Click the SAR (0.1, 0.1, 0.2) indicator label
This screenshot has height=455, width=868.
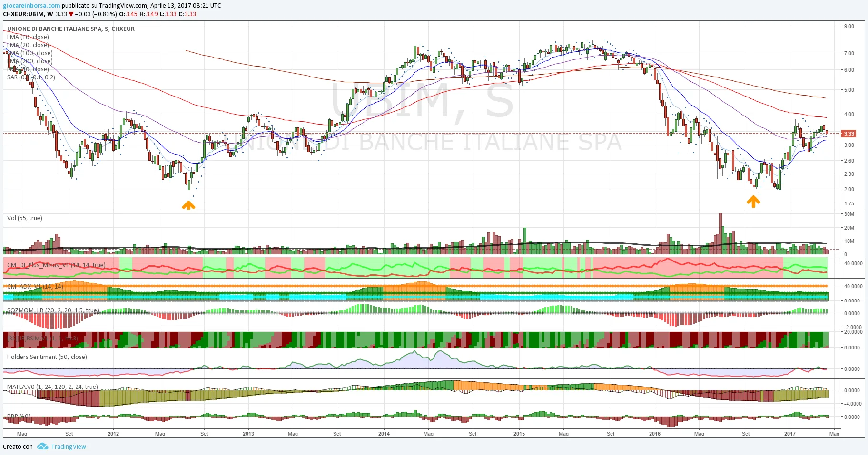pos(31,77)
